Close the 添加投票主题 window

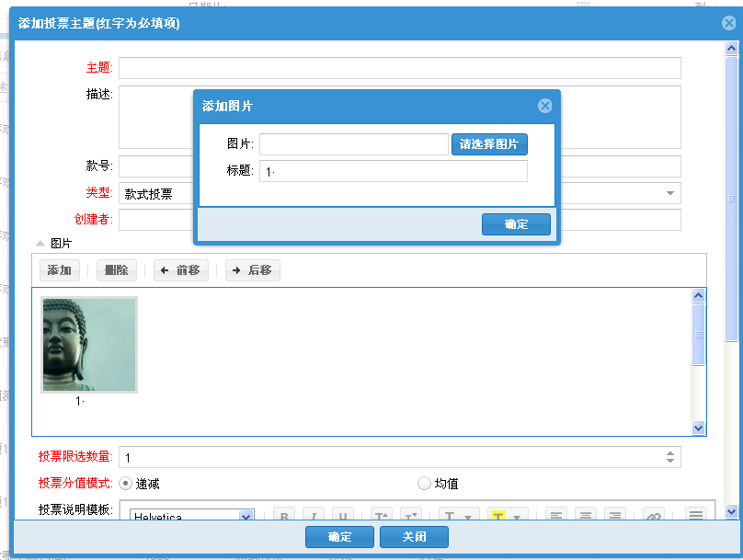pyautogui.click(x=729, y=23)
